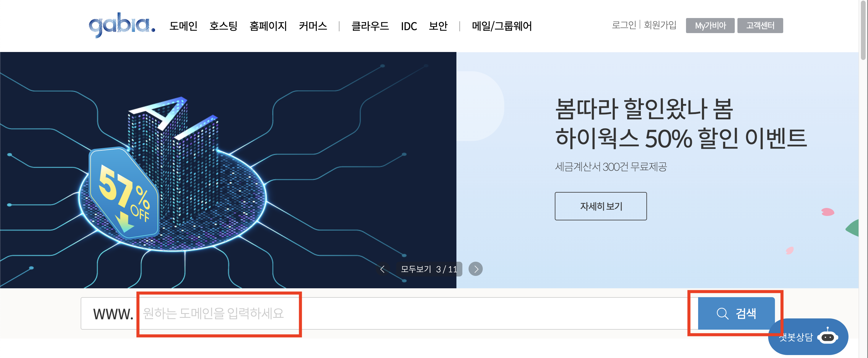Image resolution: width=868 pixels, height=358 pixels.
Task: Click the 자세히 보기 button
Action: pyautogui.click(x=600, y=206)
